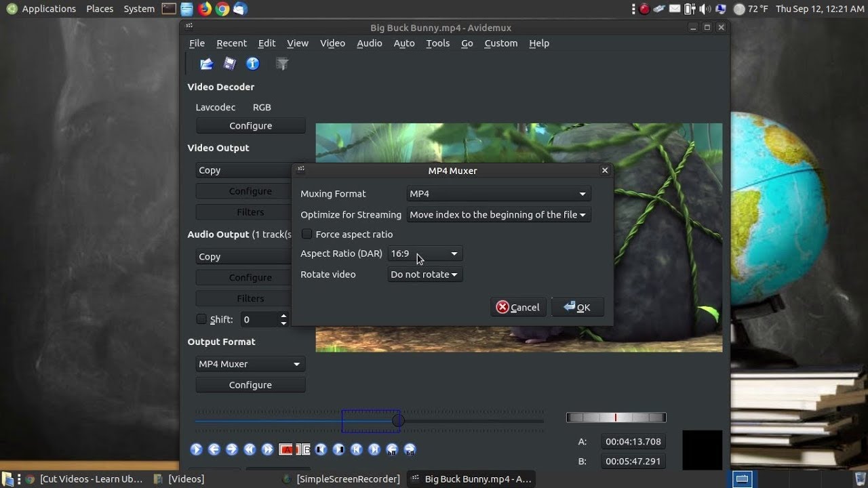Click the Save Video floppy icon
This screenshot has width=868, height=488.
point(230,64)
